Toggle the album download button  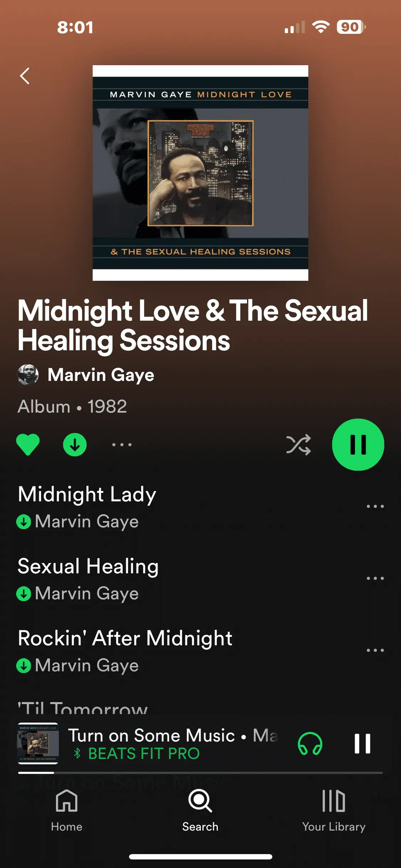click(75, 445)
